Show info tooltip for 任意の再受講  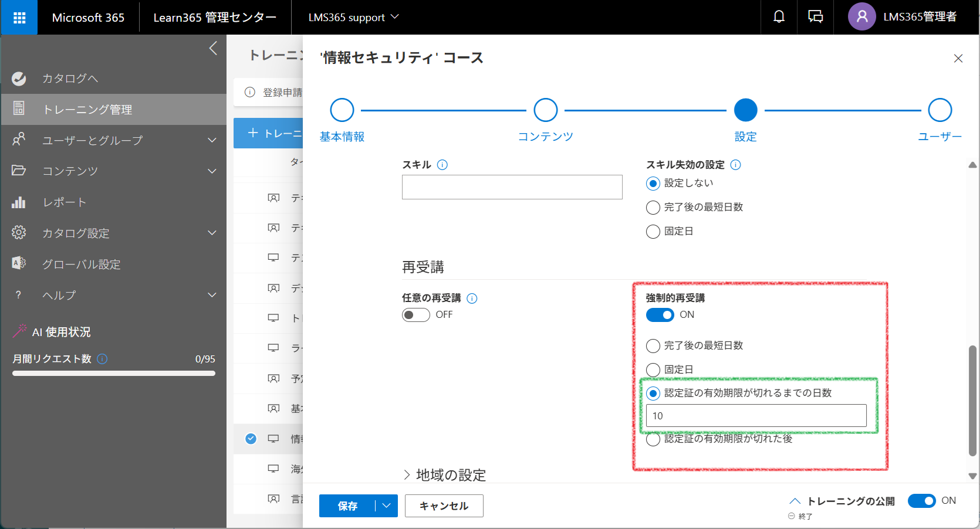[472, 298]
